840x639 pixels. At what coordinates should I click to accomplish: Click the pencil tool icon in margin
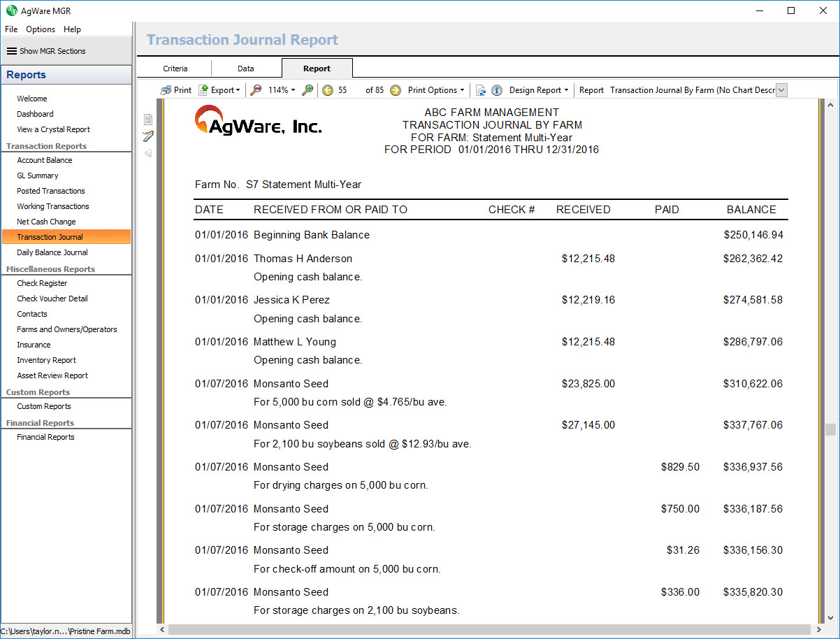coord(148,136)
